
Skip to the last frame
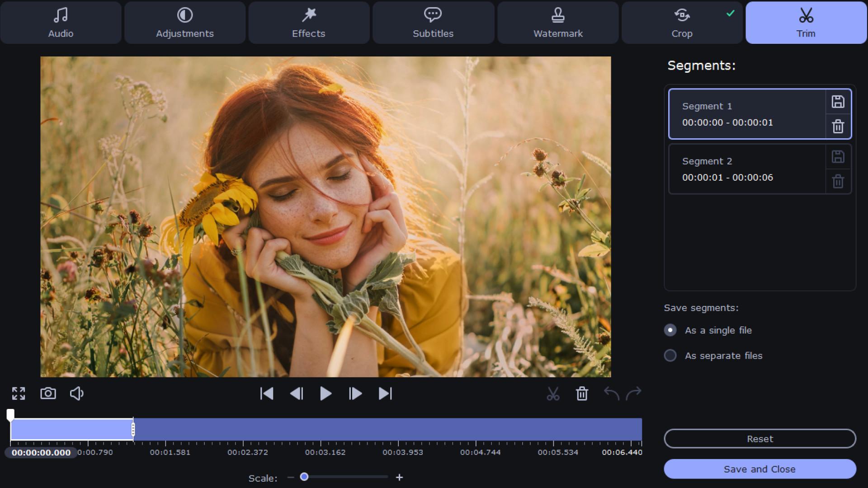[x=385, y=394]
